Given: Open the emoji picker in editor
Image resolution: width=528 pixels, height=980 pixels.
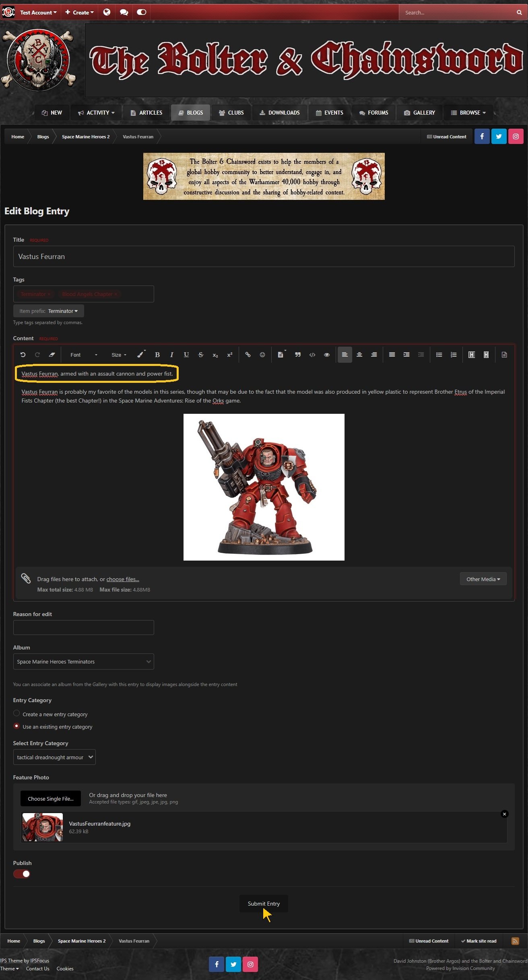Looking at the screenshot, I should coord(262,355).
